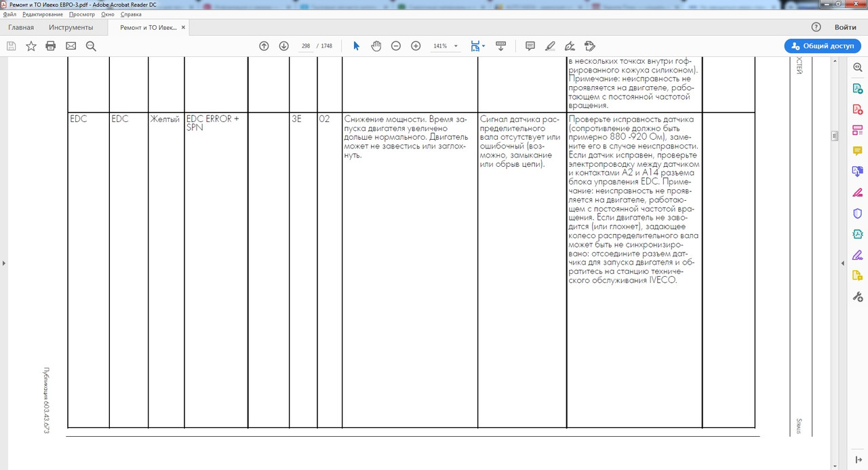868x470 pixels.
Task: Open Compress PDF tool in right pane
Action: pos(857,234)
